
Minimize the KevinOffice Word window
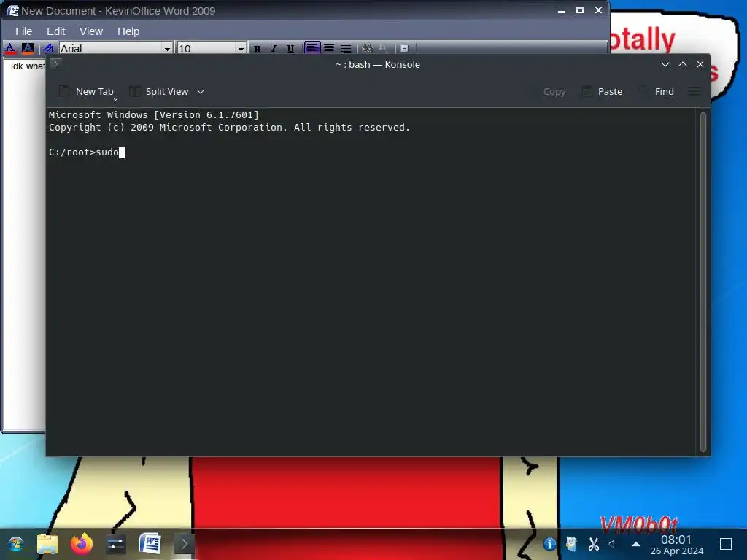point(562,10)
